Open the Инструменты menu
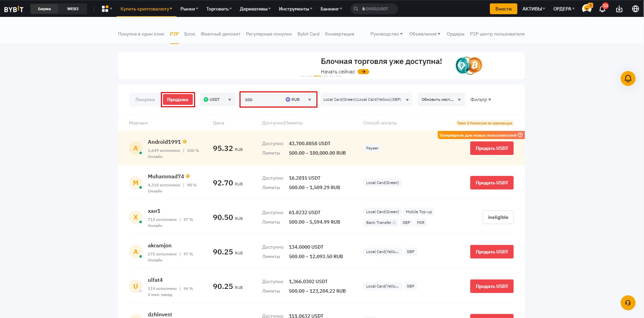 click(x=295, y=9)
